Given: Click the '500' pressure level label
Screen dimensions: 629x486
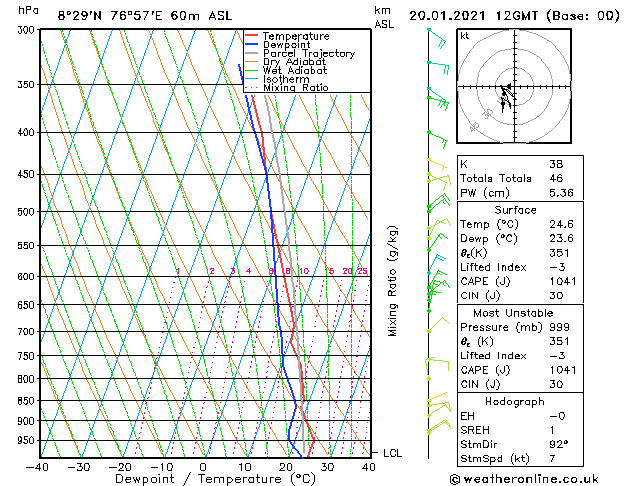Looking at the screenshot, I should tap(28, 211).
